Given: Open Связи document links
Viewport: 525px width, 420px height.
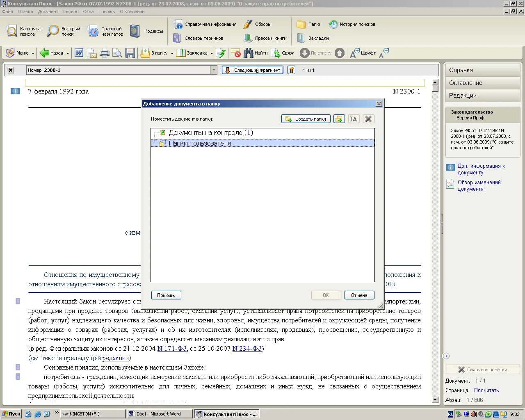Looking at the screenshot, I should (283, 53).
